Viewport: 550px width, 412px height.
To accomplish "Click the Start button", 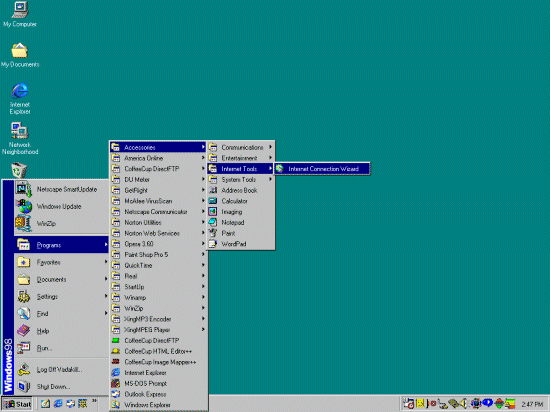I will [17, 404].
